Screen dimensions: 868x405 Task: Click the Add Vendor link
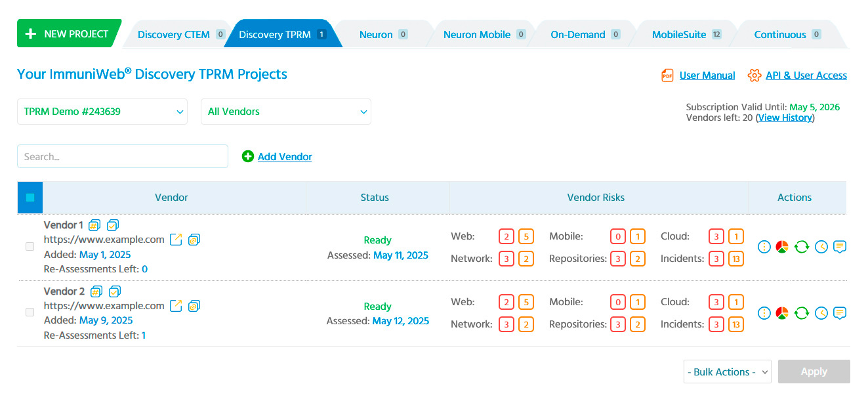(284, 156)
